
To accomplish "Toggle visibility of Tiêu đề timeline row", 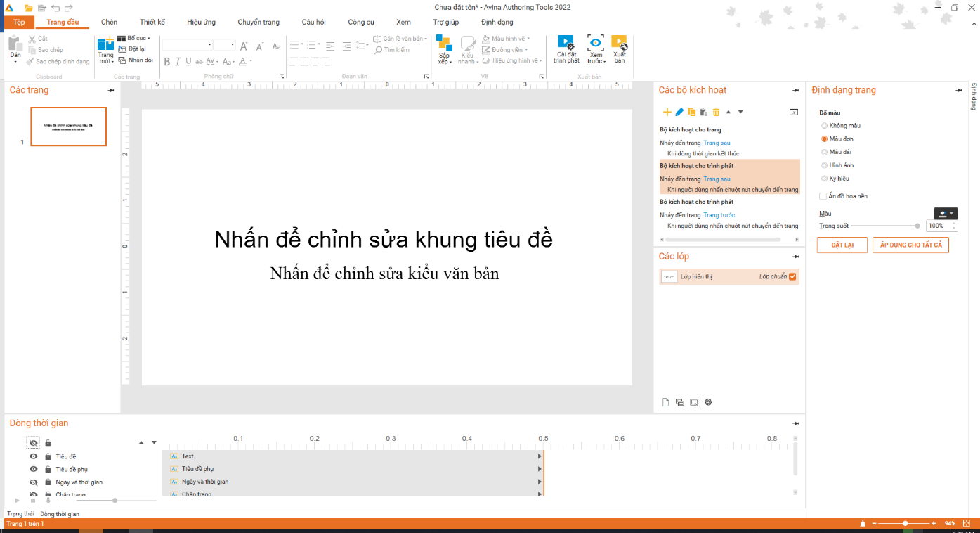I will (x=33, y=456).
